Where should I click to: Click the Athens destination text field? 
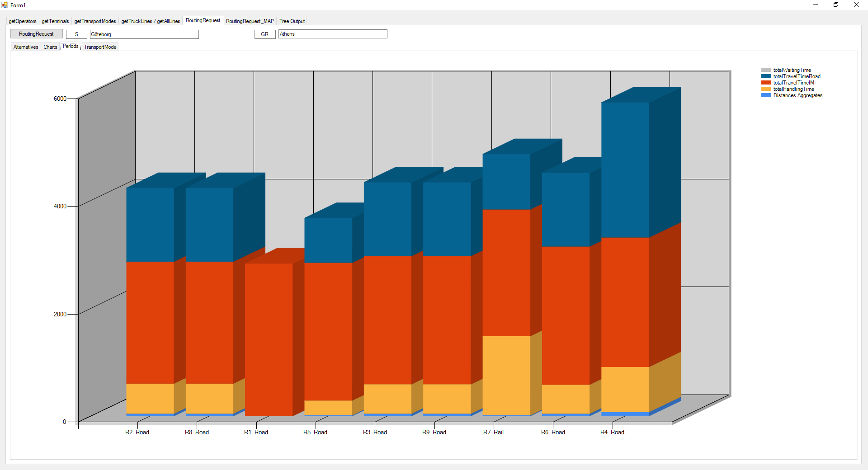click(x=333, y=34)
